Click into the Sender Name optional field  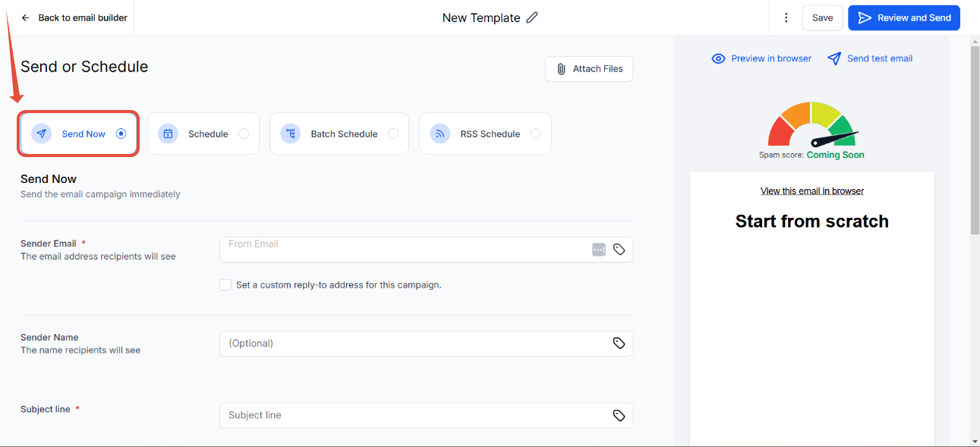click(x=426, y=344)
